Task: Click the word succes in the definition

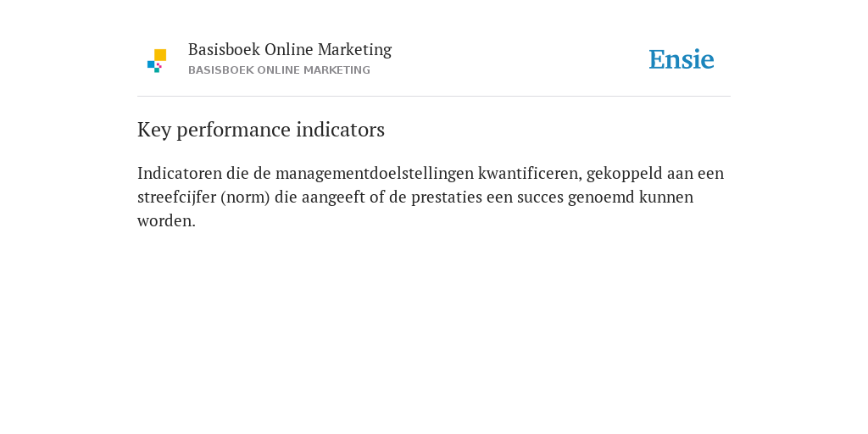Action: (x=540, y=198)
